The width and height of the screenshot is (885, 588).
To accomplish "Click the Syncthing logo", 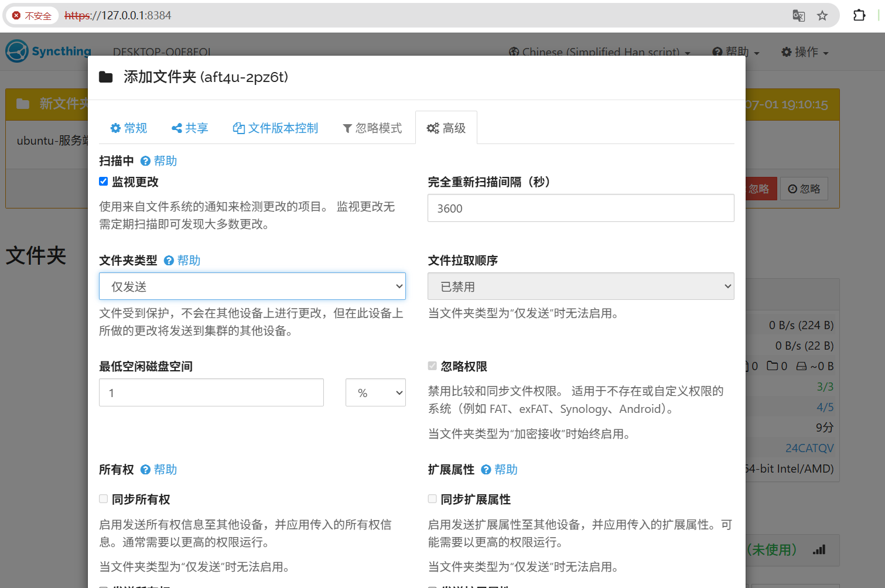I will point(49,52).
